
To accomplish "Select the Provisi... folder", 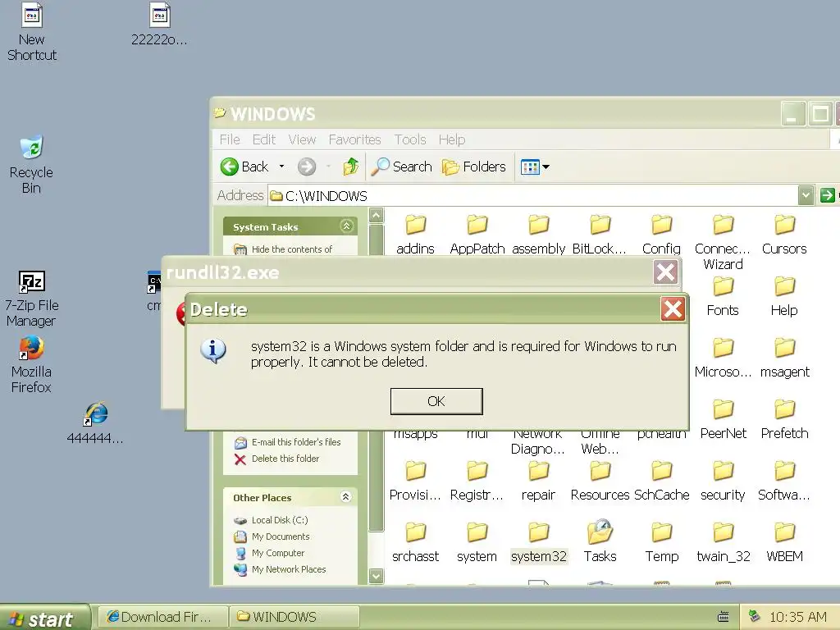I will [415, 482].
